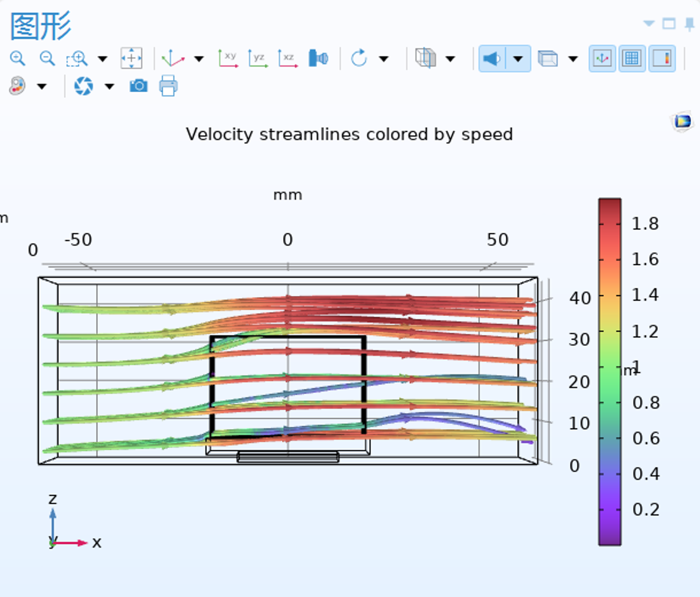Image resolution: width=700 pixels, height=597 pixels.
Task: Click the camera view icon after XZ
Action: 318,58
